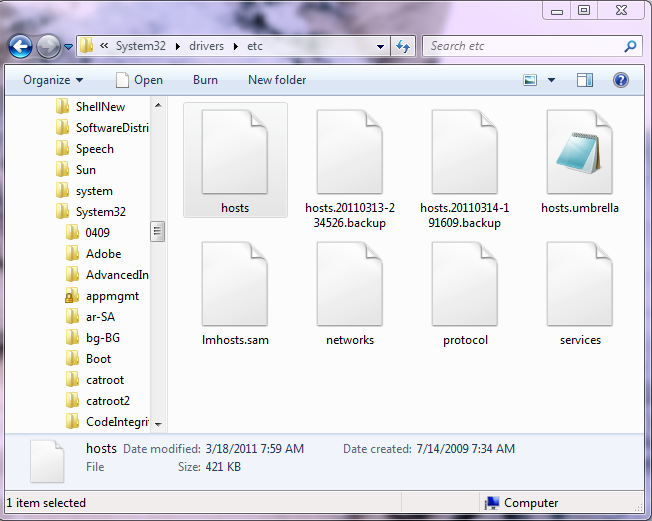Viewport: 652px width, 521px height.
Task: Click Computer icon in status bar
Action: pos(492,503)
